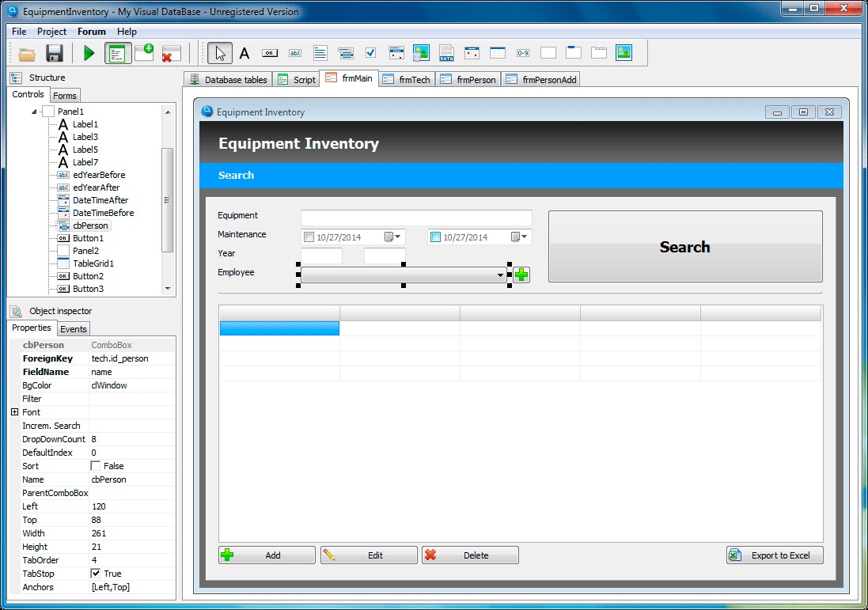
Task: Click the large Search button
Action: point(684,247)
